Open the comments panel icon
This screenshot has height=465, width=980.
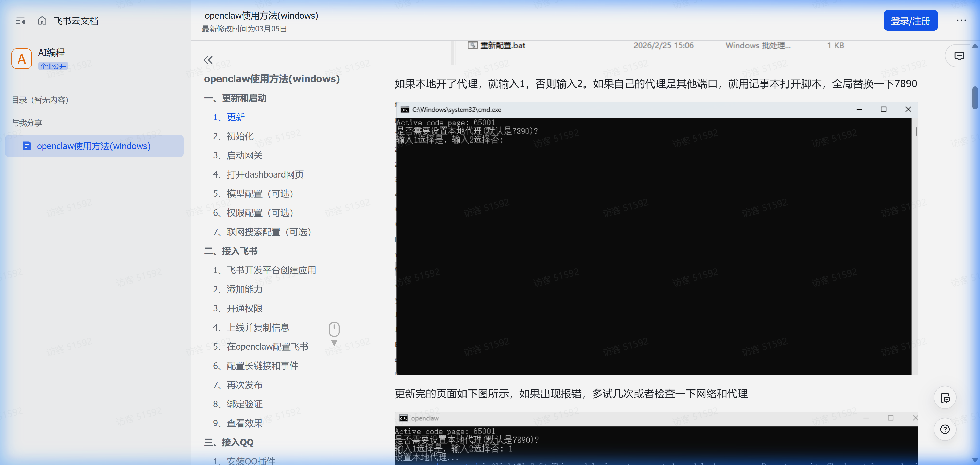(959, 56)
